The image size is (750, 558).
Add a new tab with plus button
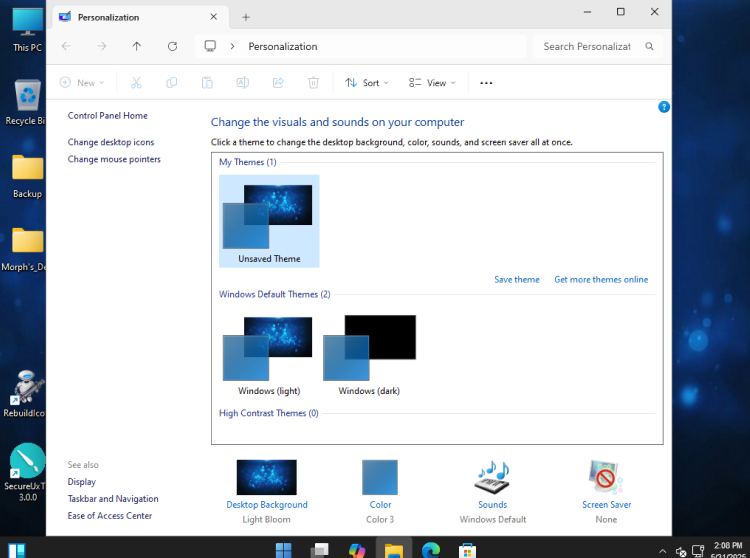pyautogui.click(x=246, y=17)
